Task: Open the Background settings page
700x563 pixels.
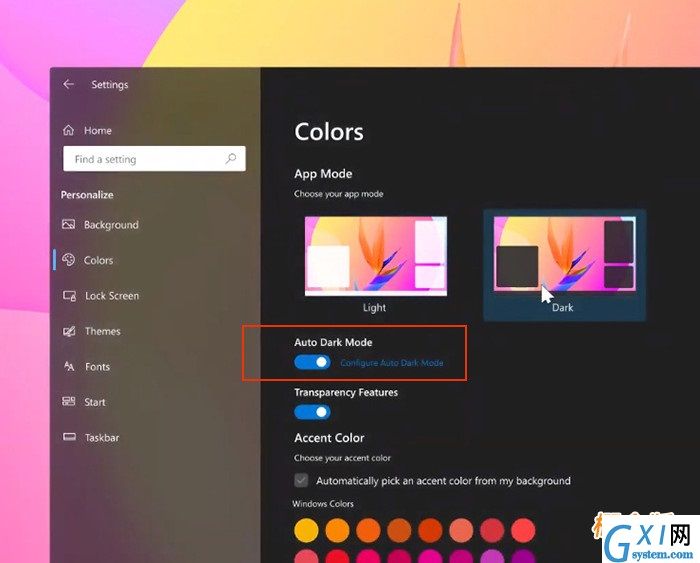Action: [111, 225]
